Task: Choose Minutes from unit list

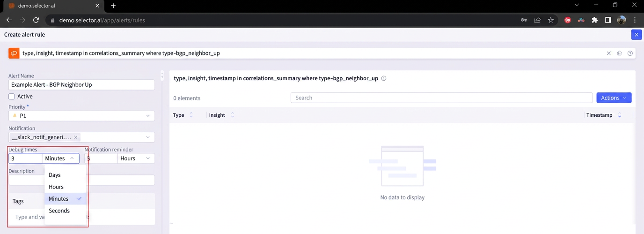Action: pos(66,199)
